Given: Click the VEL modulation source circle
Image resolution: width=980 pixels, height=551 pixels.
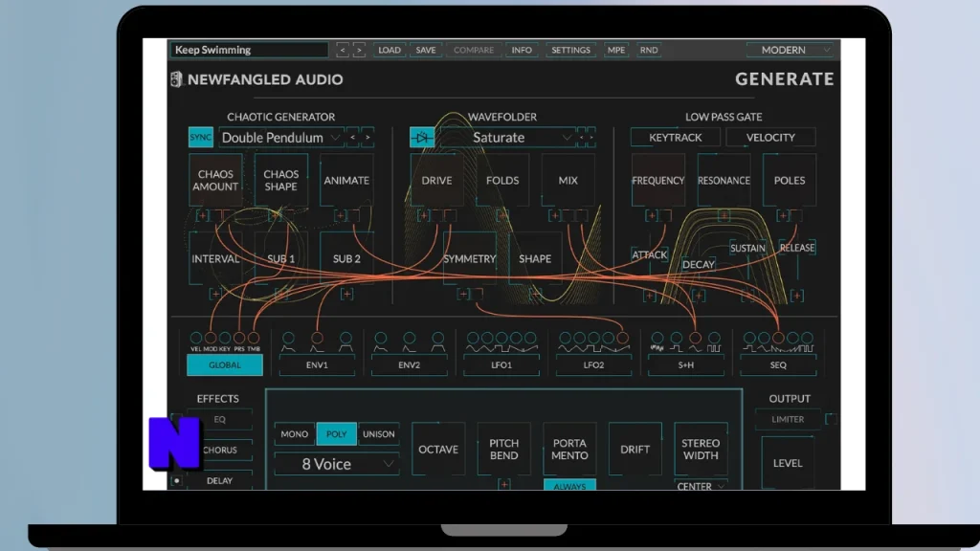Looking at the screenshot, I should (x=195, y=338).
